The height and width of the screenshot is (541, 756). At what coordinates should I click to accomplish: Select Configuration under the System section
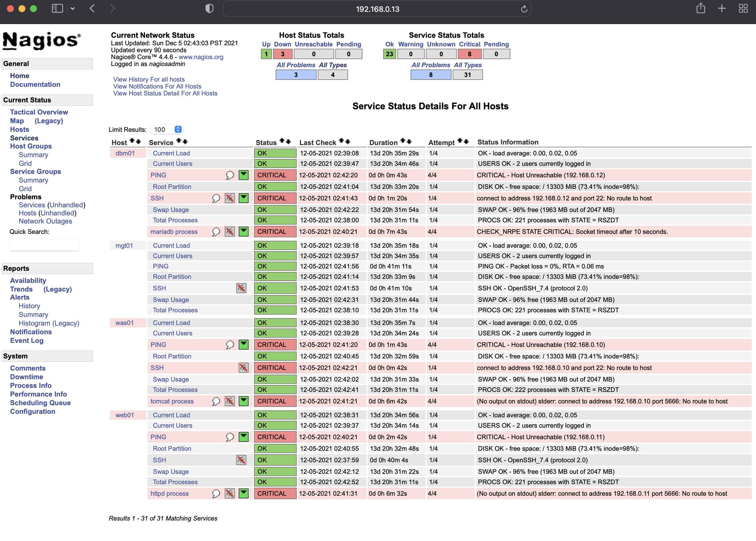(32, 412)
